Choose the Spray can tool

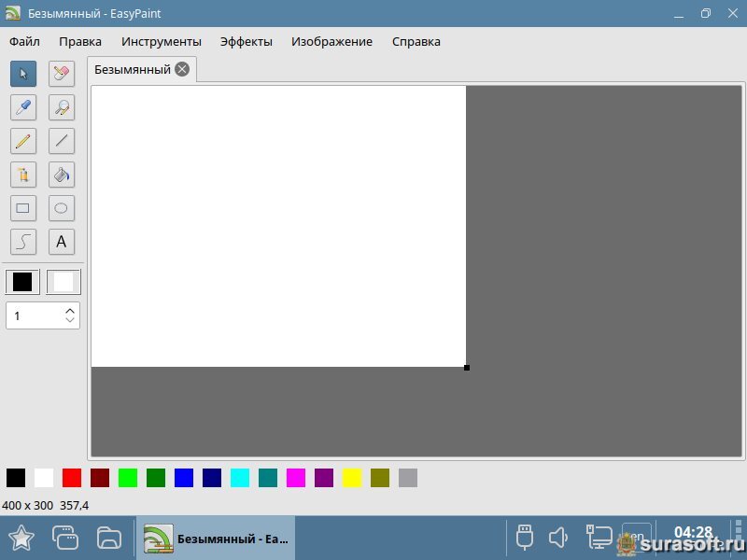tap(23, 175)
